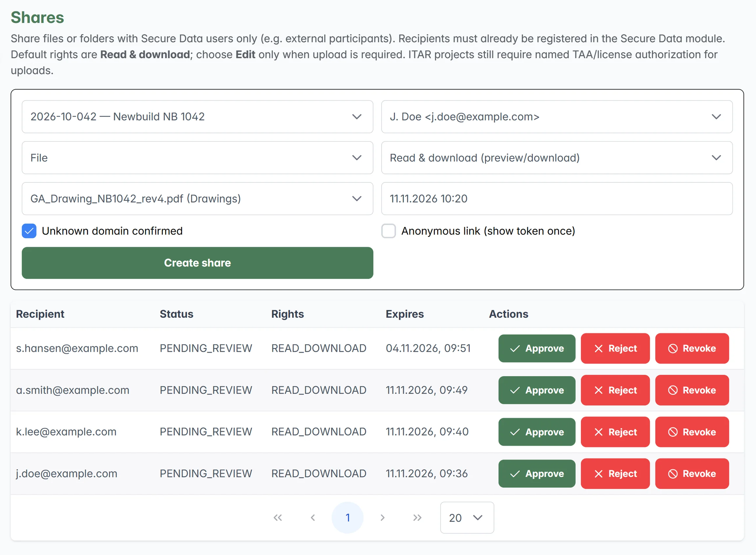Reject the k.lee@example.com share

click(615, 432)
